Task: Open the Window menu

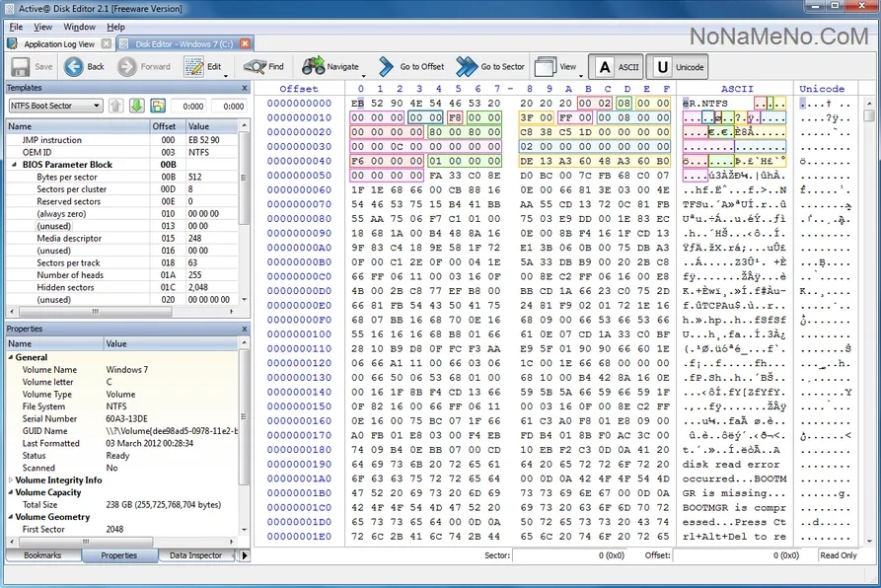Action: click(79, 27)
